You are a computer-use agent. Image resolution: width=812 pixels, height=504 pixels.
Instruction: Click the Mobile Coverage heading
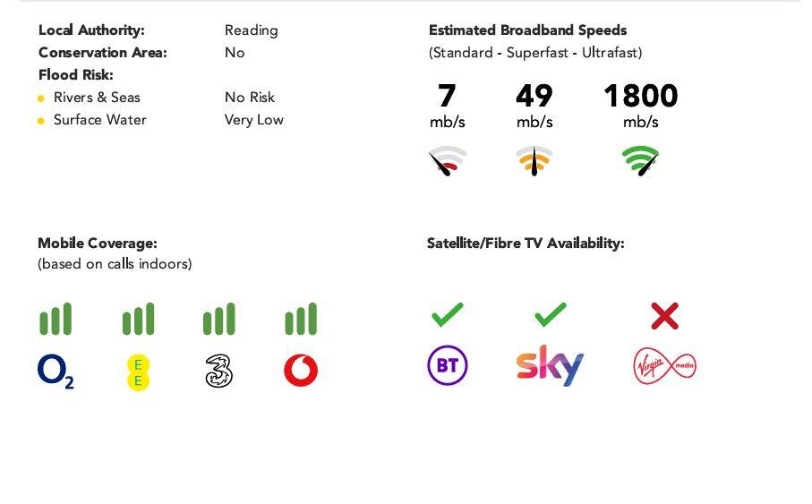(97, 243)
